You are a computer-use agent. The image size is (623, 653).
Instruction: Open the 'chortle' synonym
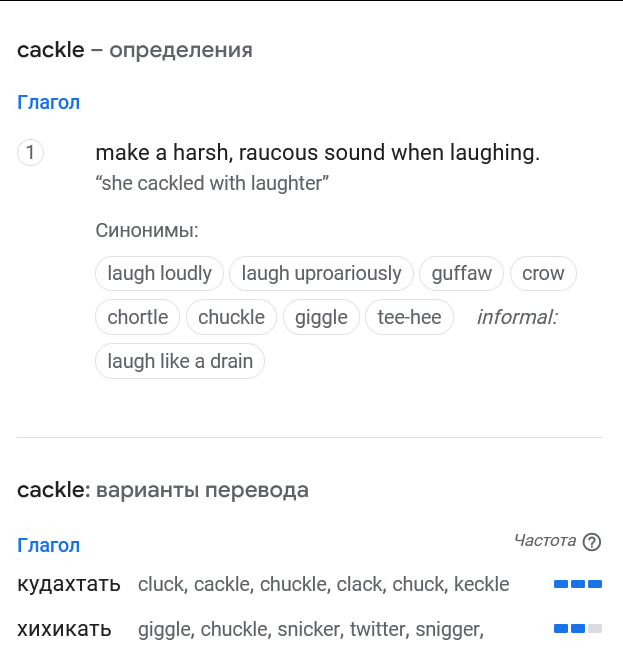[x=137, y=317]
